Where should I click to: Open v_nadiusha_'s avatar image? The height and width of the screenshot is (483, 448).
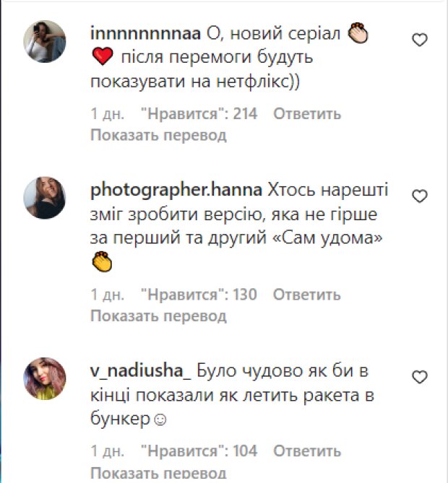click(46, 378)
